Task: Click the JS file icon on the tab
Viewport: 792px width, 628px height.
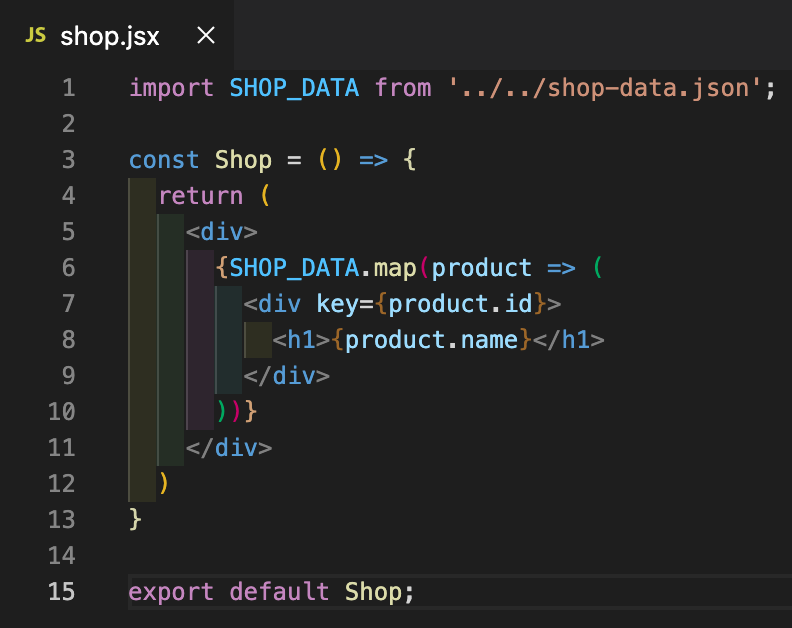Action: click(x=35, y=35)
